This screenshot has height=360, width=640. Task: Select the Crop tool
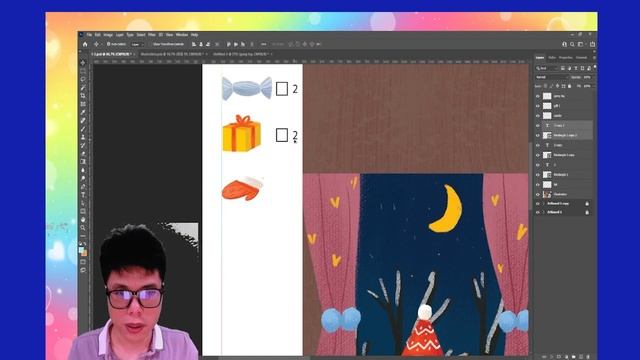pyautogui.click(x=83, y=96)
